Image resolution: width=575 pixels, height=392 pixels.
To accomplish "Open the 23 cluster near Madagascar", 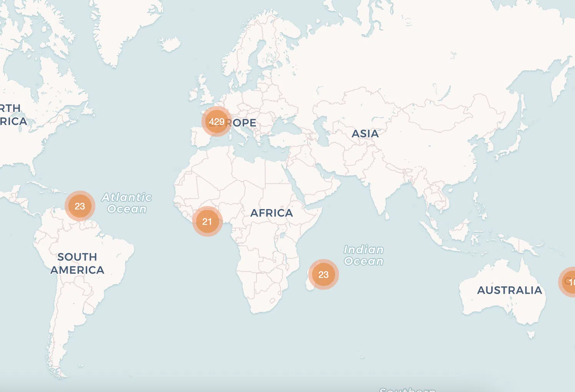I will 324,274.
